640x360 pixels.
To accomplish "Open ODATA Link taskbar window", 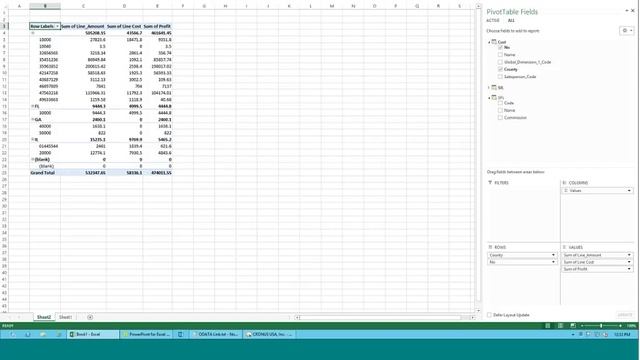I will 216,334.
